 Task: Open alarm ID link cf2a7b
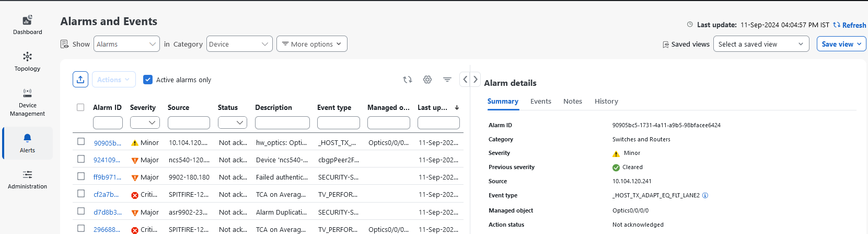(x=106, y=195)
